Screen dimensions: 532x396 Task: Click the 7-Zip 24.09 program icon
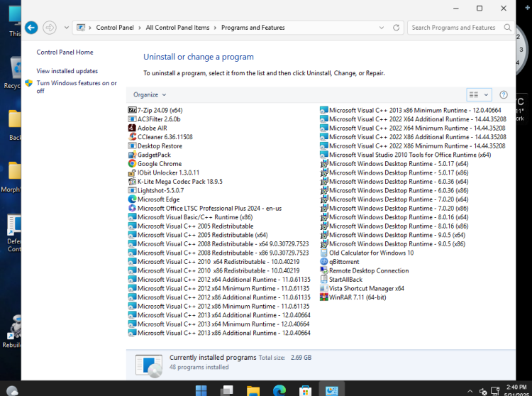click(132, 110)
